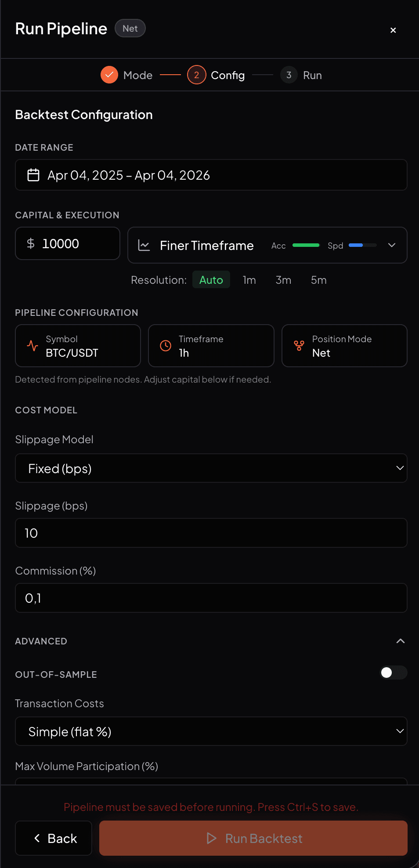Click the Timeframe clock icon
Viewport: 419px width, 868px height.
166,346
